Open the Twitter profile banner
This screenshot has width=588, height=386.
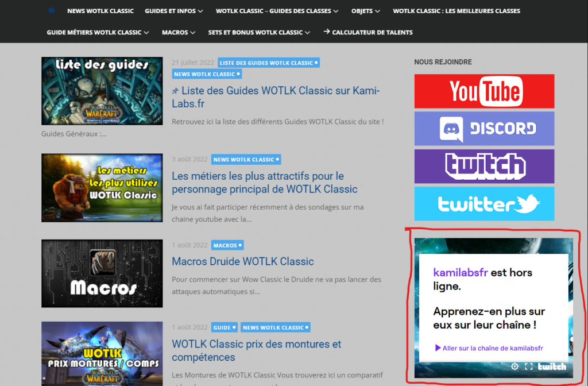tap(484, 203)
